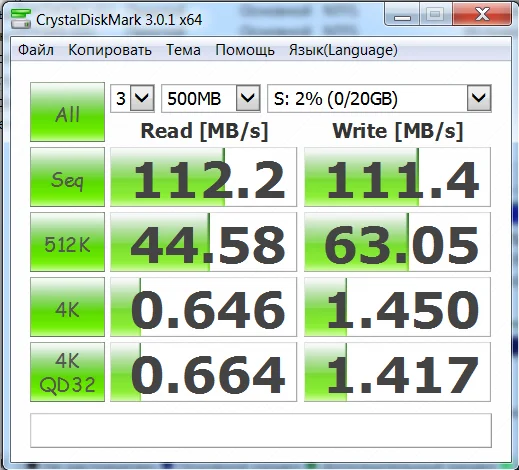This screenshot has height=470, width=519.
Task: Start the 4K random test
Action: 67,307
